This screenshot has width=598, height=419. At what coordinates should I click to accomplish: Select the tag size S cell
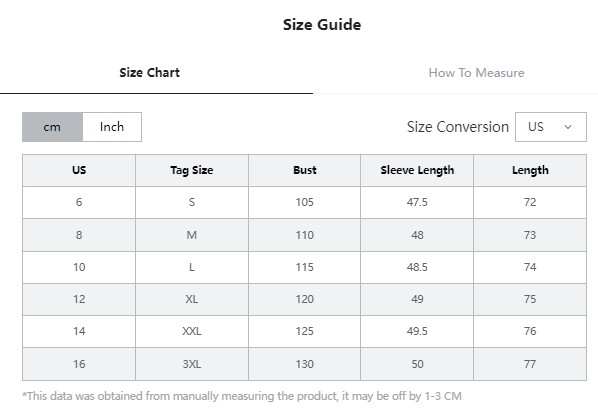point(192,202)
